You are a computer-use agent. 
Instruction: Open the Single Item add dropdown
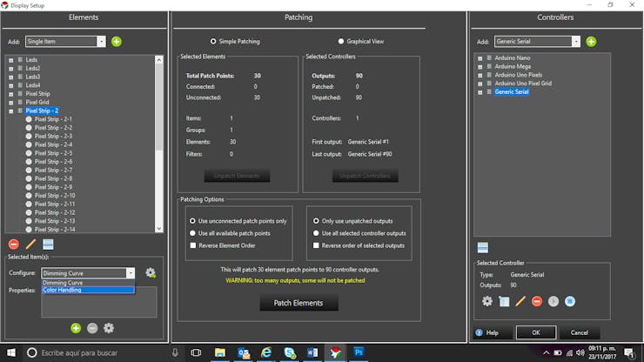(101, 42)
